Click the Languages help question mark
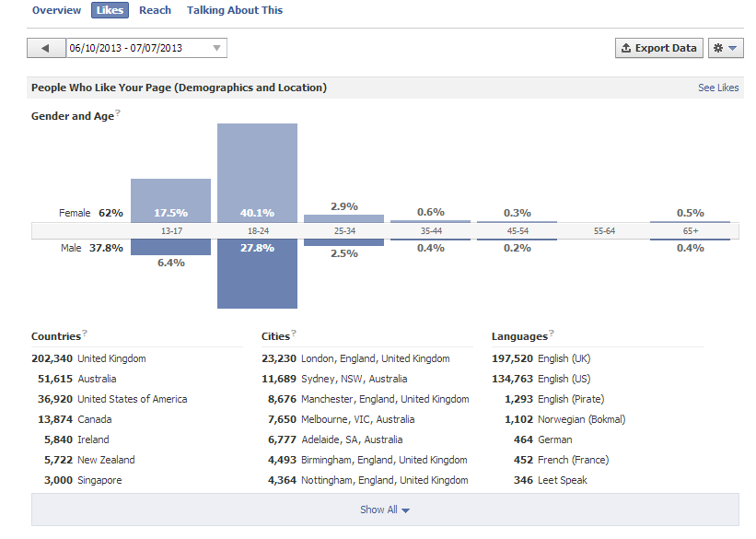756x539 pixels. [552, 333]
